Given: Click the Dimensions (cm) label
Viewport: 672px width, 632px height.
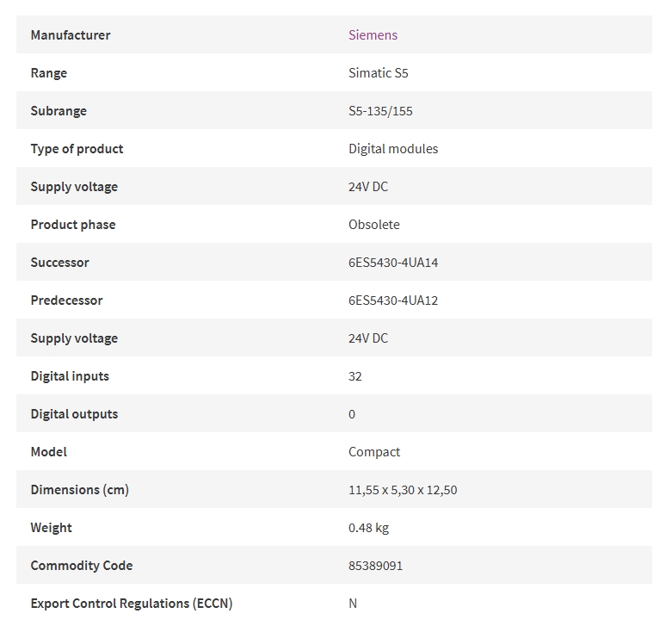Looking at the screenshot, I should [x=80, y=490].
